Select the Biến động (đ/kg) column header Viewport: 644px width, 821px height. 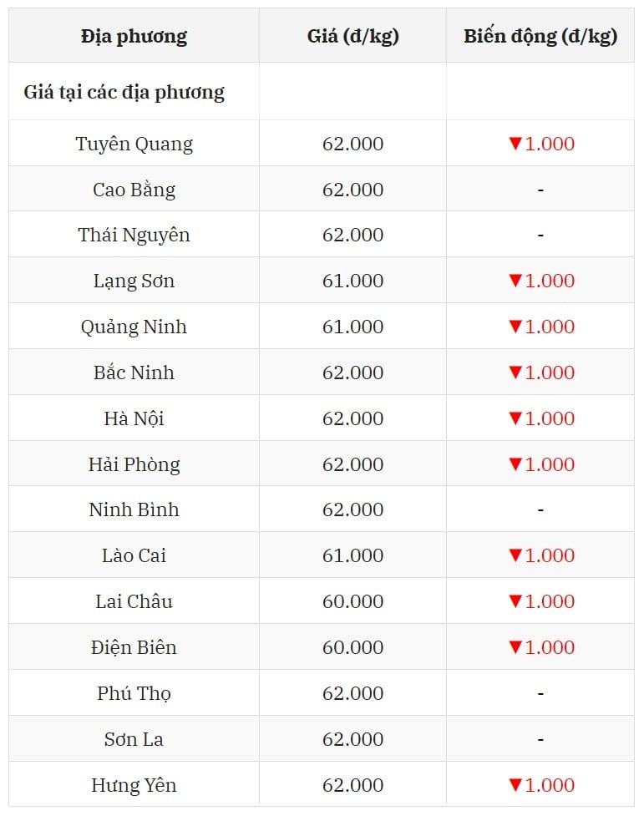pos(540,37)
